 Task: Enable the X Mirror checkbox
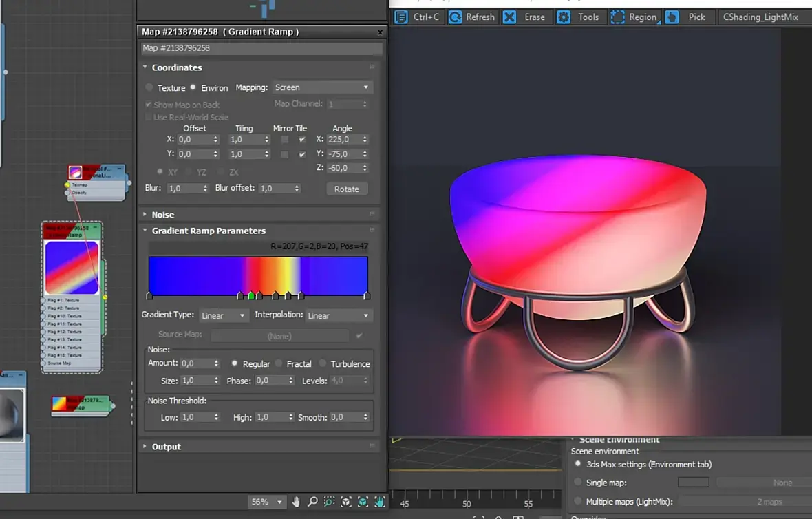(285, 140)
